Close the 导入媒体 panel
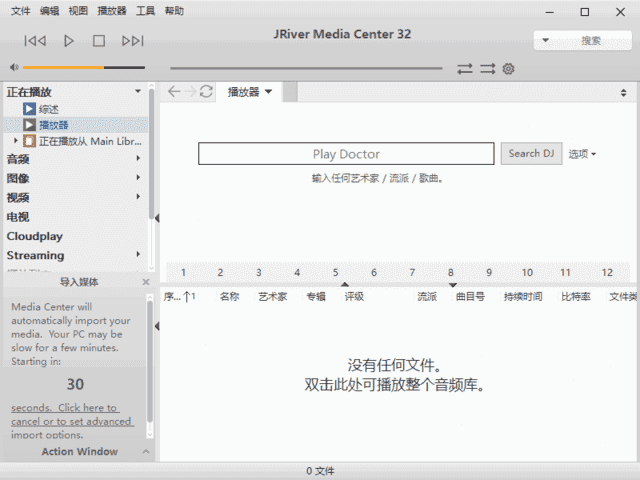The height and width of the screenshot is (480, 640). point(145,282)
